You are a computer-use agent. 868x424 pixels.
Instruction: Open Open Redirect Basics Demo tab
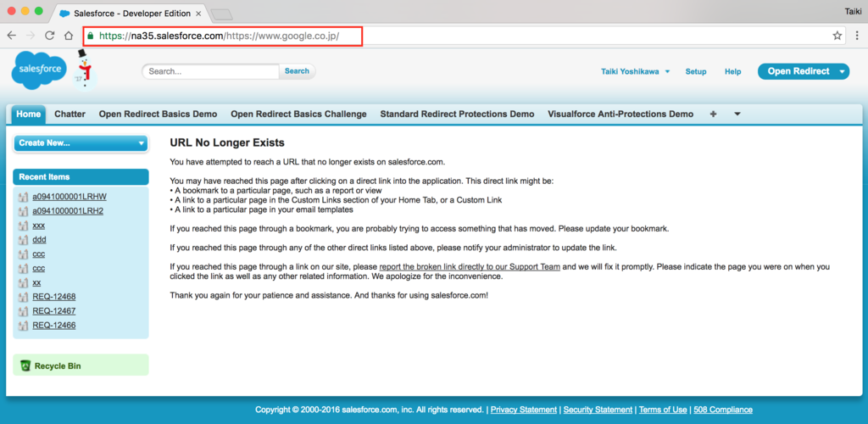pyautogui.click(x=158, y=114)
